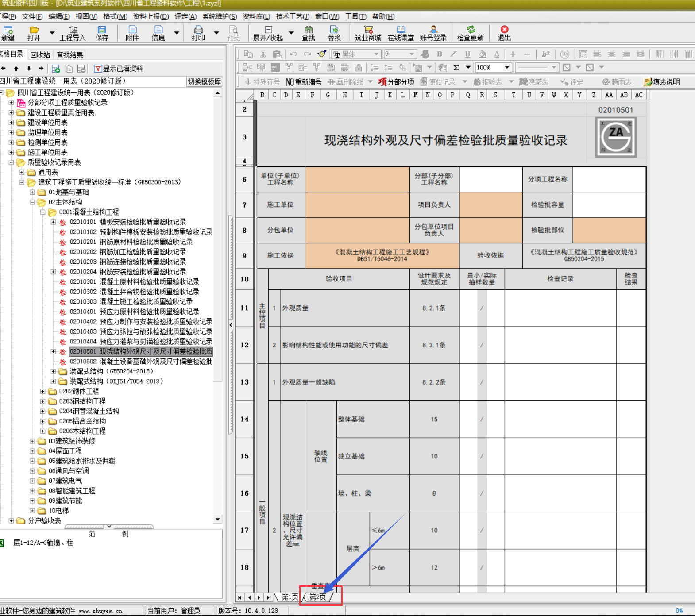Open the 资料上报(D) menu

(x=151, y=17)
